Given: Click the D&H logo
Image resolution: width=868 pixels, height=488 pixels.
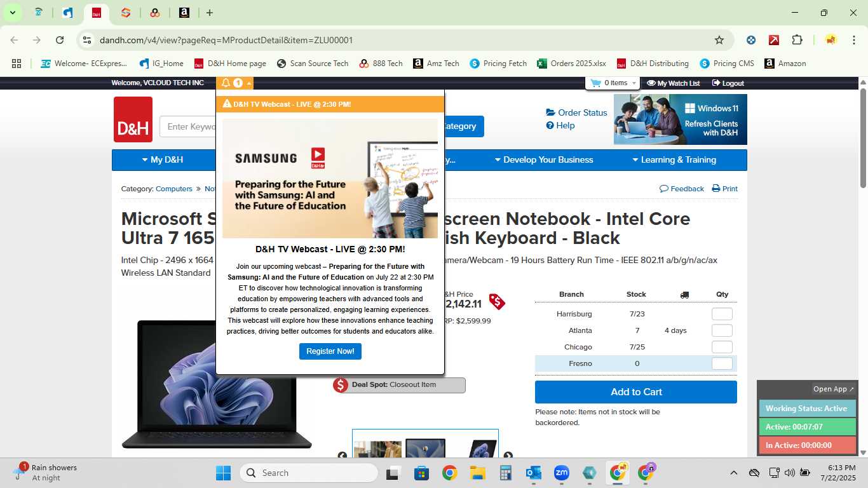Looking at the screenshot, I should (x=133, y=119).
